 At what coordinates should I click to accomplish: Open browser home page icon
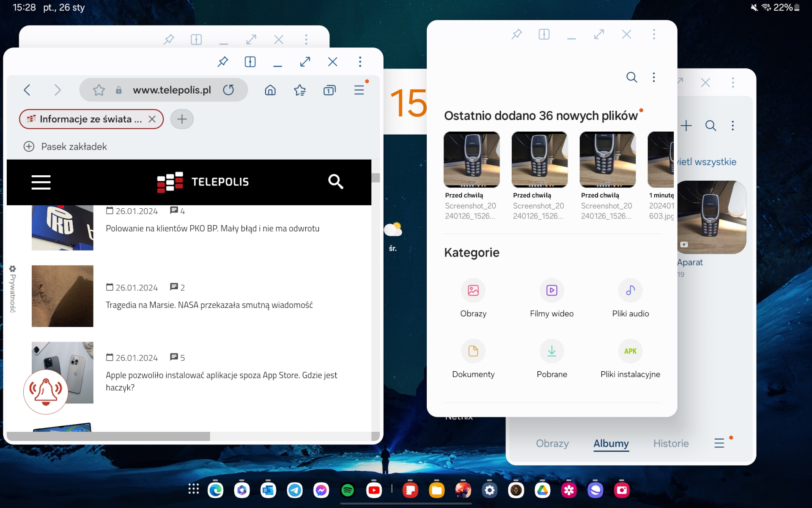point(270,90)
